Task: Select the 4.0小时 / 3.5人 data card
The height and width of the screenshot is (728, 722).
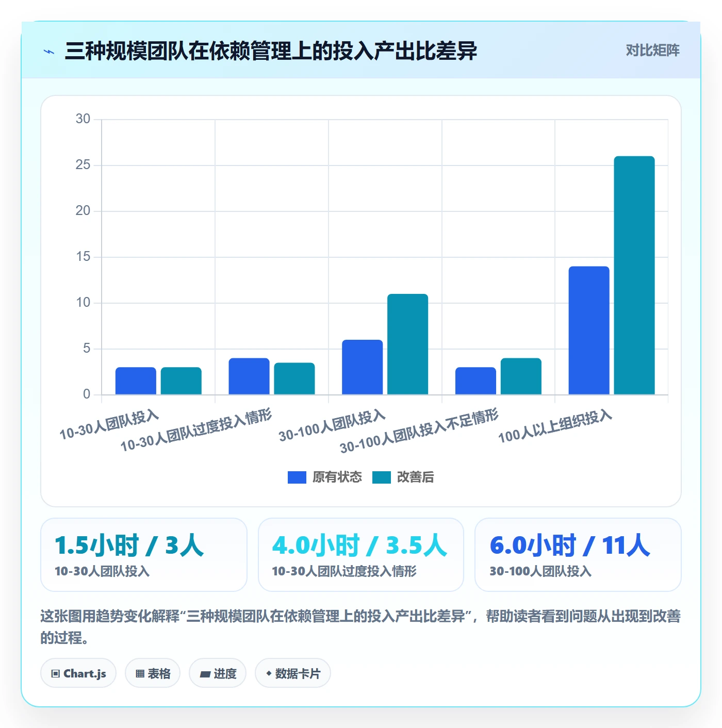Action: (x=361, y=555)
